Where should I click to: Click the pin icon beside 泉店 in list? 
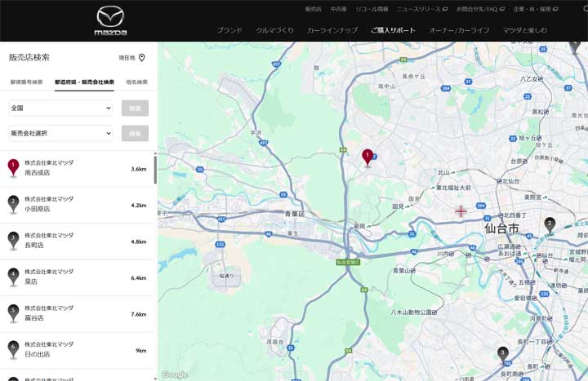tap(13, 277)
